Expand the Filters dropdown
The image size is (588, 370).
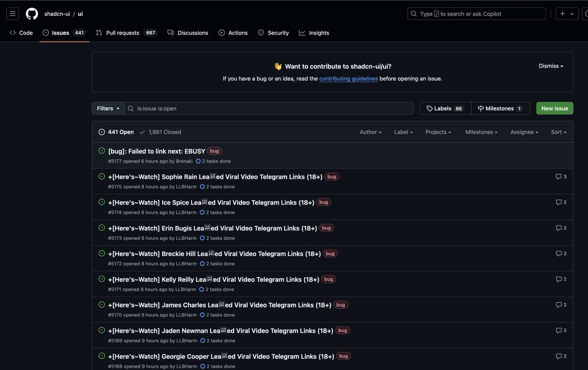tap(108, 109)
